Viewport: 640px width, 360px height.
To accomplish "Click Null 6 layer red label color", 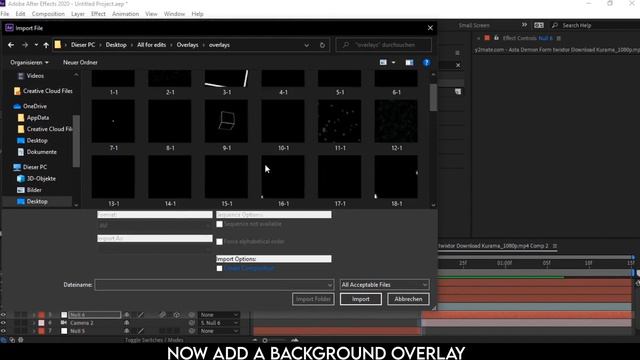I will 41,315.
